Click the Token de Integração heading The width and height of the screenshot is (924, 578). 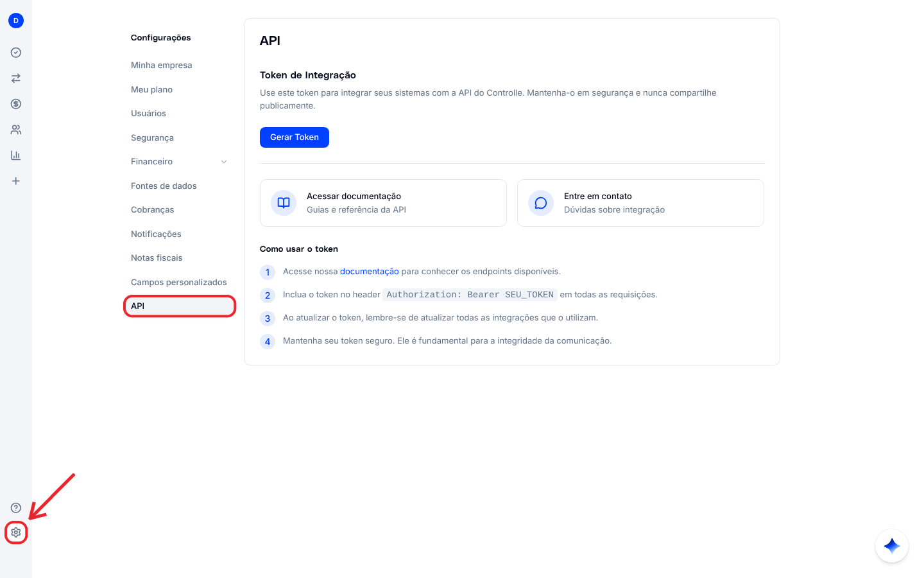point(308,75)
